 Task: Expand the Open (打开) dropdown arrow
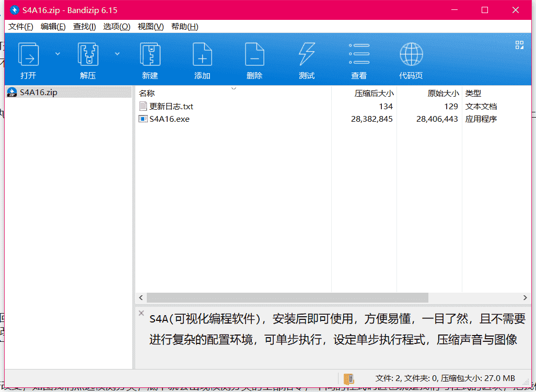(x=58, y=54)
